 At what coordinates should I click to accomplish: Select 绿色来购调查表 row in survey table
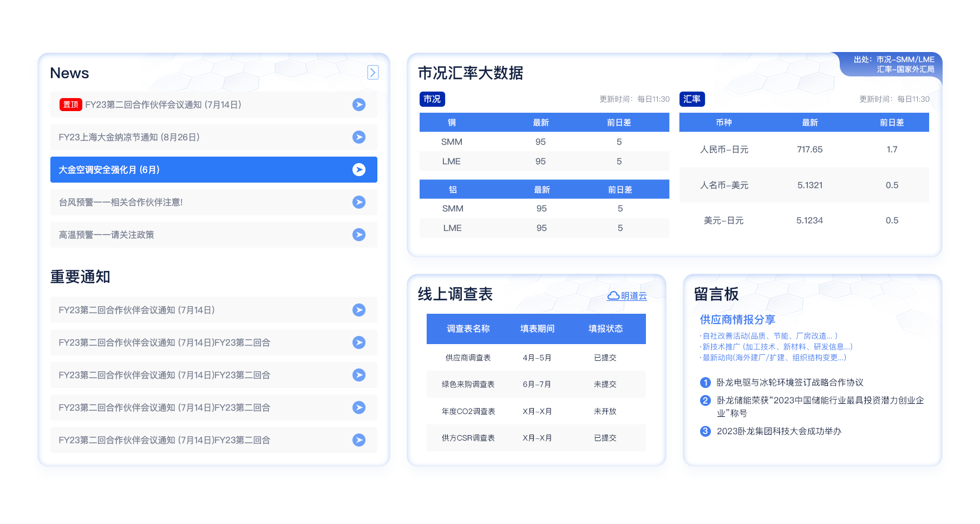[468, 384]
